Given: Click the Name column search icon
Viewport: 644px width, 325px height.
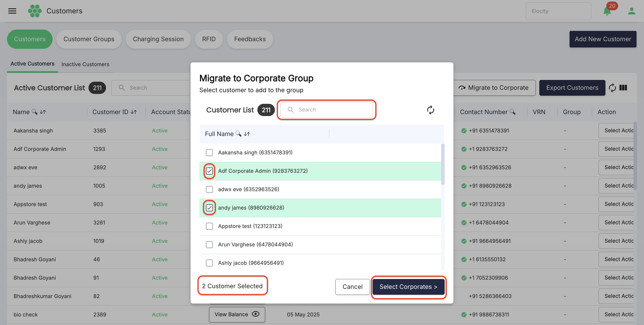Looking at the screenshot, I should 35,112.
